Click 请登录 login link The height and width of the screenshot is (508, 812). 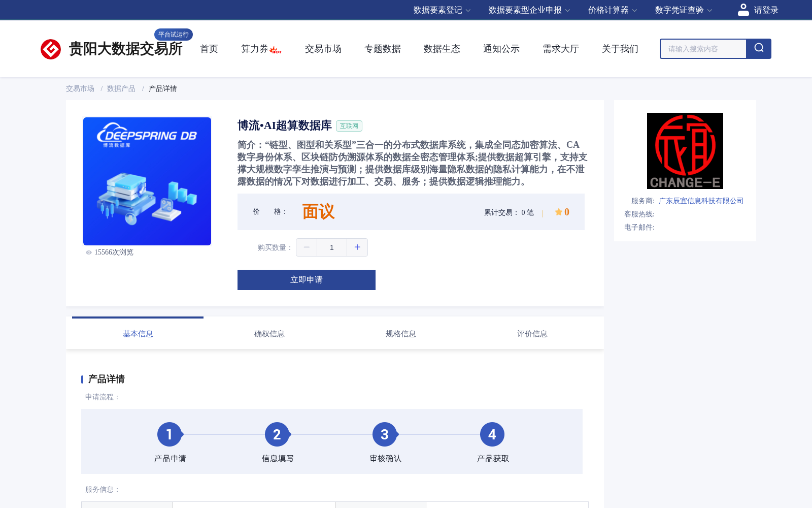[x=766, y=10]
